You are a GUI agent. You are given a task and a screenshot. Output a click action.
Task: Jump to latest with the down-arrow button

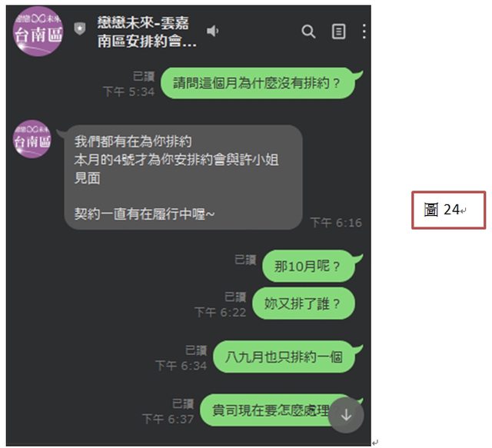click(x=346, y=415)
